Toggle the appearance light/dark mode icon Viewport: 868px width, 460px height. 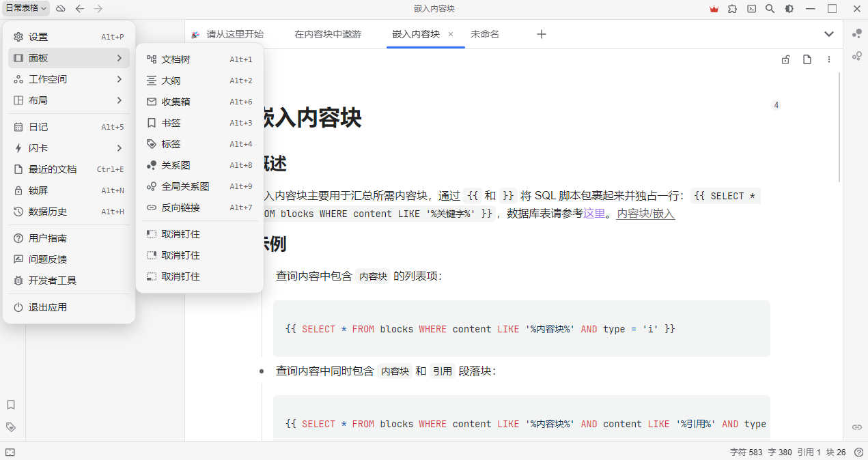789,9
